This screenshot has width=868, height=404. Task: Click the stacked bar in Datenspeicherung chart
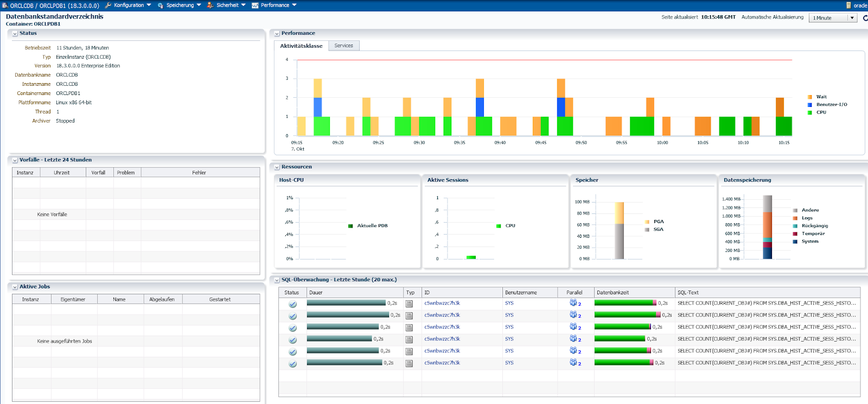click(767, 228)
